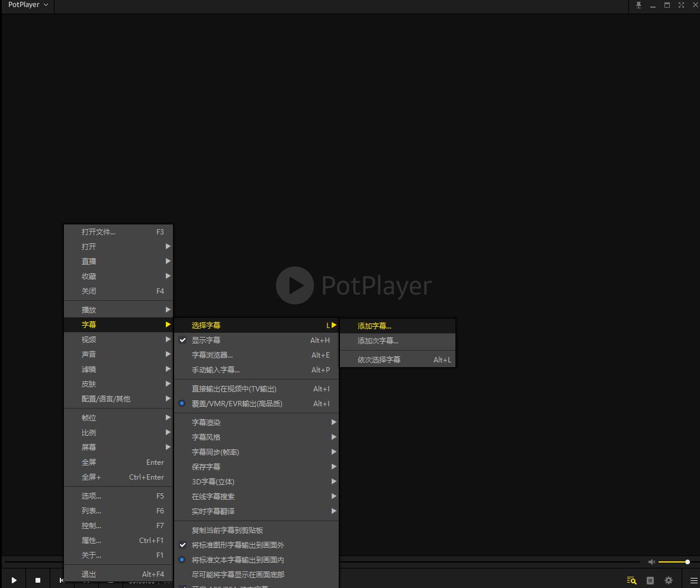Open 选项... from the main menu
Screen dimensions: 700x588
[118, 496]
